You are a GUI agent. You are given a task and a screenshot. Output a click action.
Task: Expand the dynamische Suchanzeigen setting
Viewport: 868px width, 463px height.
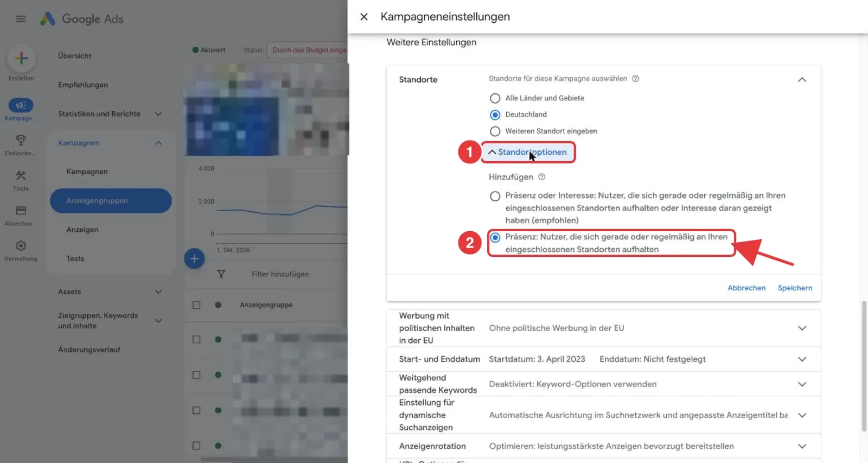802,415
